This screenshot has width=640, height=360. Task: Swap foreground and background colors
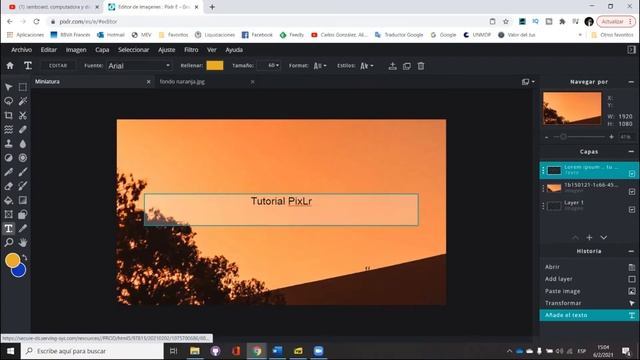(x=24, y=258)
